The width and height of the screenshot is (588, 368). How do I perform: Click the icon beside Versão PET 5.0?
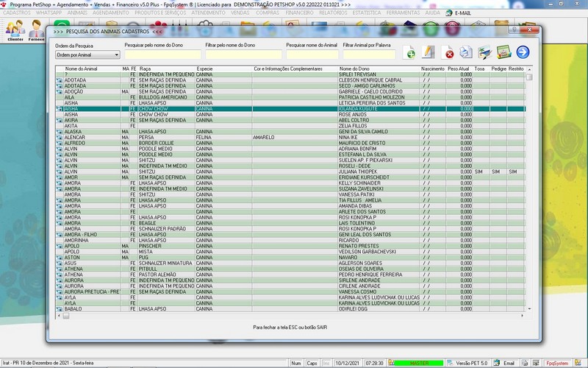click(x=450, y=363)
